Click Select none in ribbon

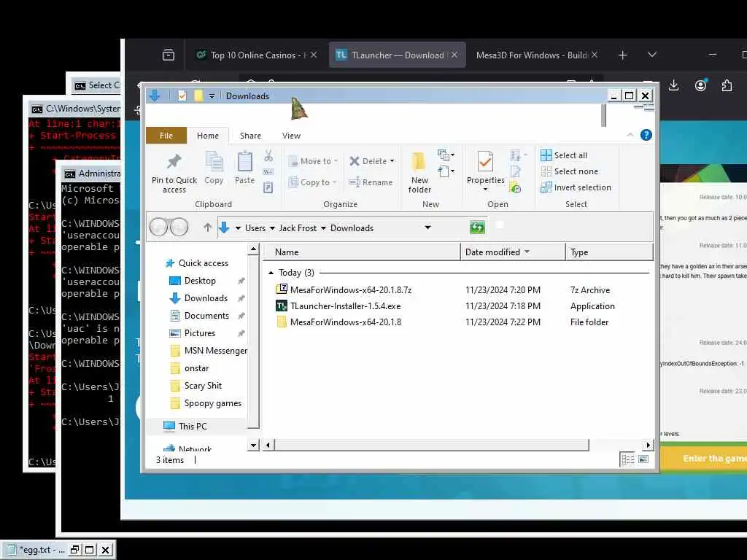569,171
